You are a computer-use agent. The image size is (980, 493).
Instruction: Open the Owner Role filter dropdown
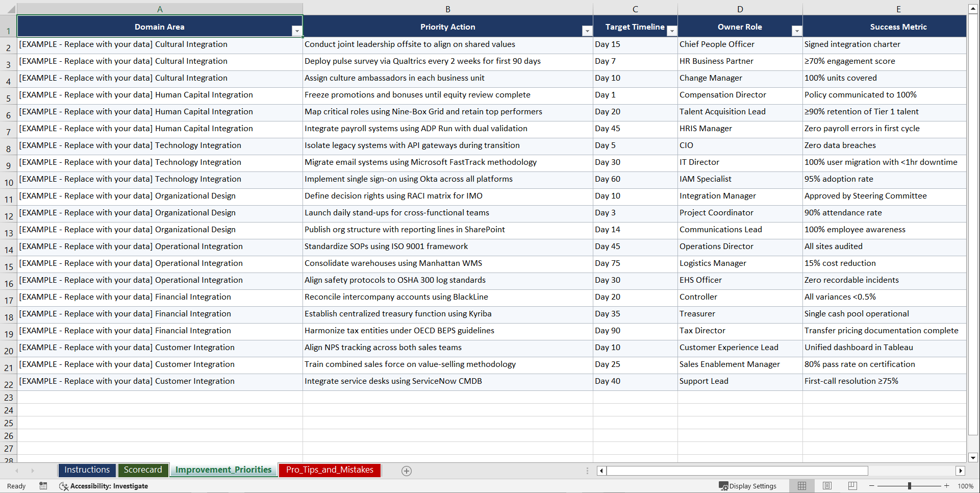(x=797, y=31)
